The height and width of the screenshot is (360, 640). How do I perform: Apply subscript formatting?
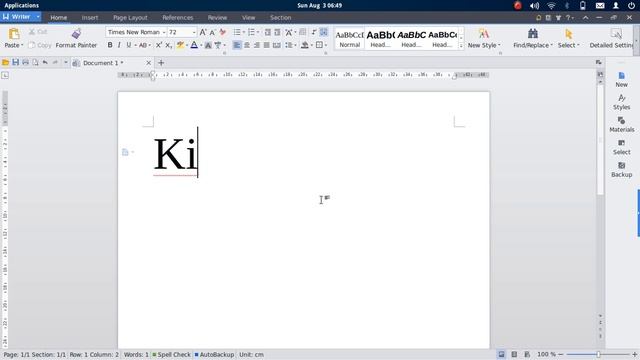point(169,45)
